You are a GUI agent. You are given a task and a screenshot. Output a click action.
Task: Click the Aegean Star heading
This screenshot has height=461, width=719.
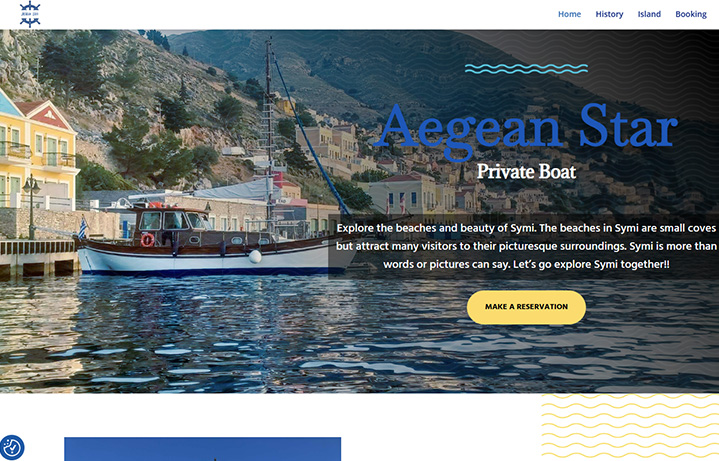click(x=526, y=128)
